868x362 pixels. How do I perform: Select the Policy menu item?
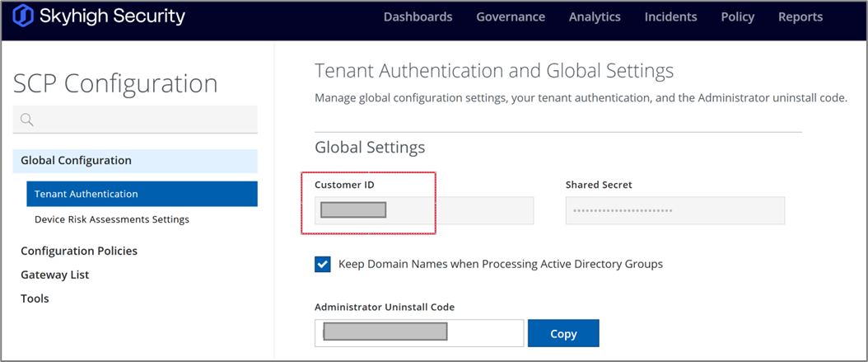point(737,16)
